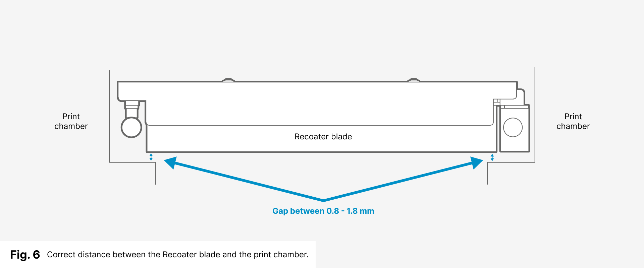Click the right "Print chamber" label
The width and height of the screenshot is (644, 268).
click(573, 121)
